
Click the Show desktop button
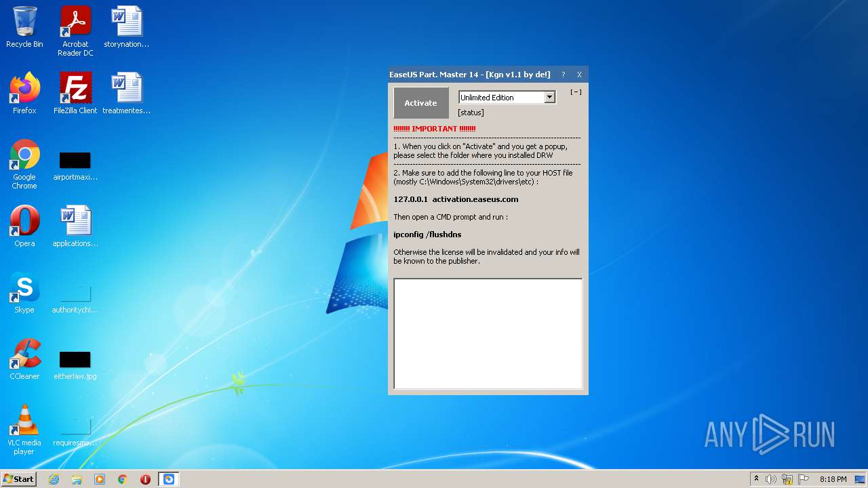861,479
